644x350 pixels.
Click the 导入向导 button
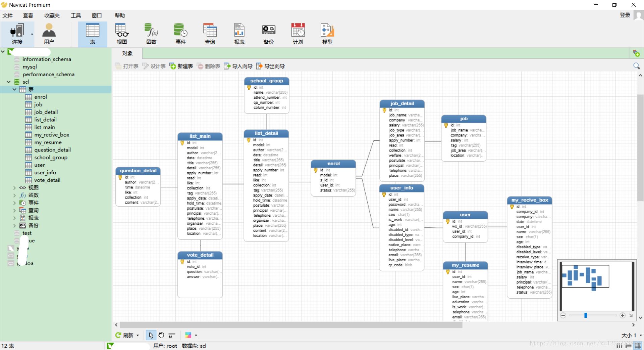pyautogui.click(x=238, y=66)
